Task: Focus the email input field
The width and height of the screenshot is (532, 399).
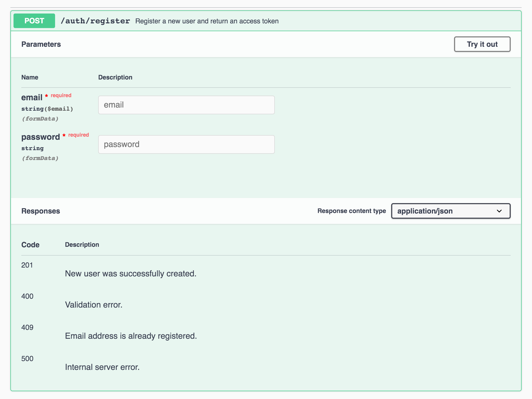Action: 186,105
